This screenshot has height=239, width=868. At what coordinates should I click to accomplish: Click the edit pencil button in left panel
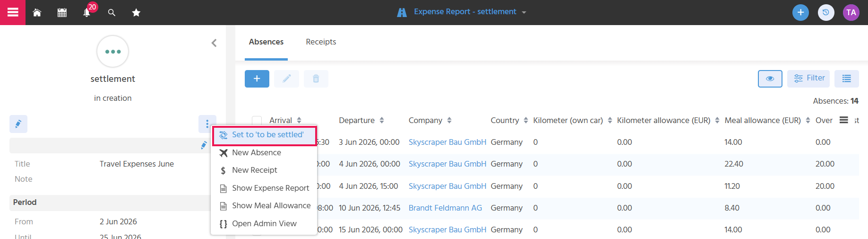click(x=18, y=124)
